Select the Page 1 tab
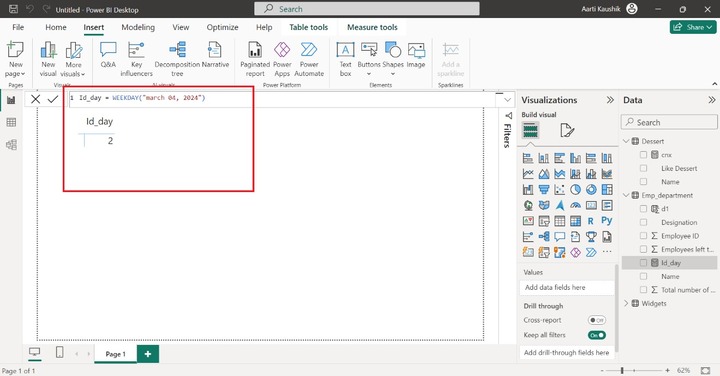 [x=115, y=354]
